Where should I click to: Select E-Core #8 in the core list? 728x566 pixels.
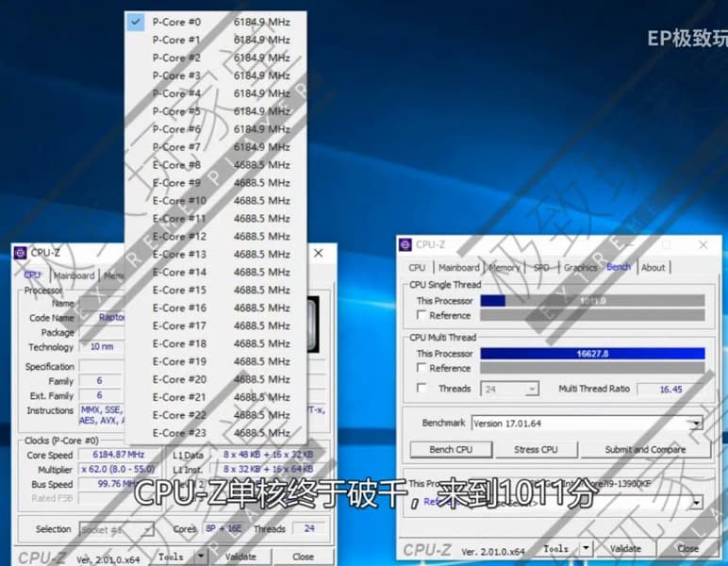tap(215, 165)
